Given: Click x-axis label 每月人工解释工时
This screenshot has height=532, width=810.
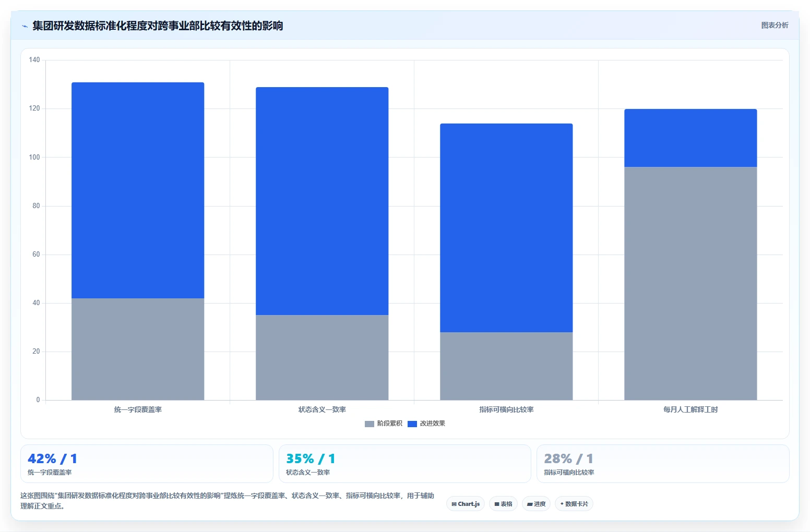Looking at the screenshot, I should [690, 409].
